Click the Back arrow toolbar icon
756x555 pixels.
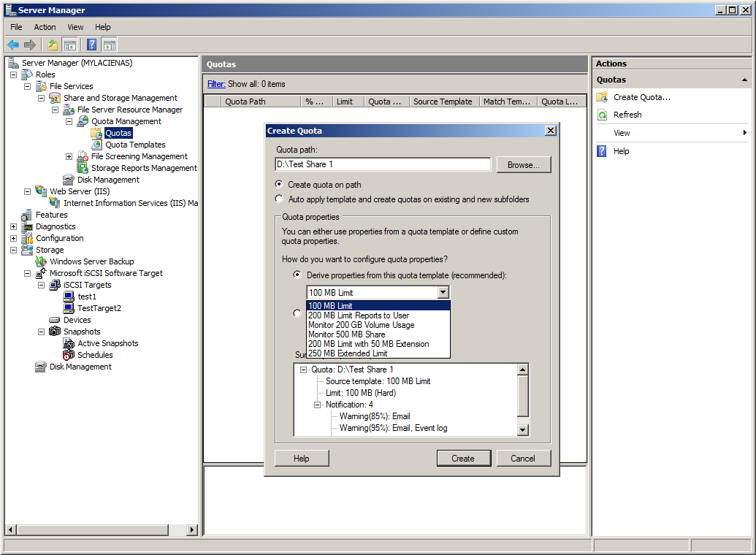(13, 45)
